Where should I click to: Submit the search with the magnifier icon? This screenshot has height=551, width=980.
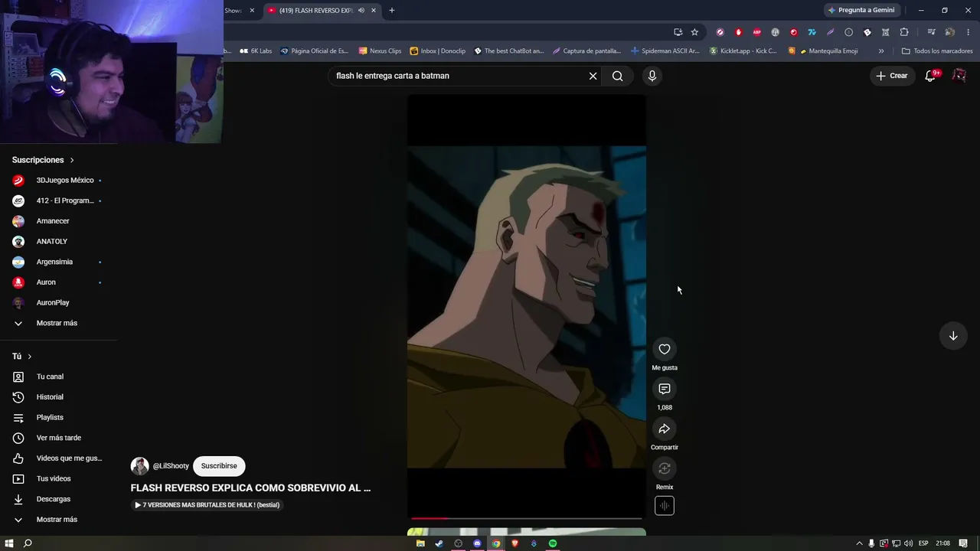pos(618,76)
